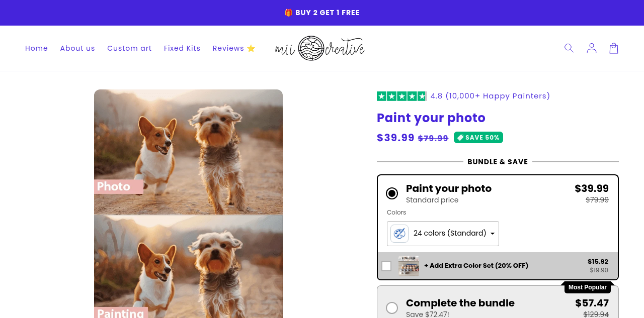
Task: Click the dropdown arrow beside 24 colors
Action: (x=493, y=234)
